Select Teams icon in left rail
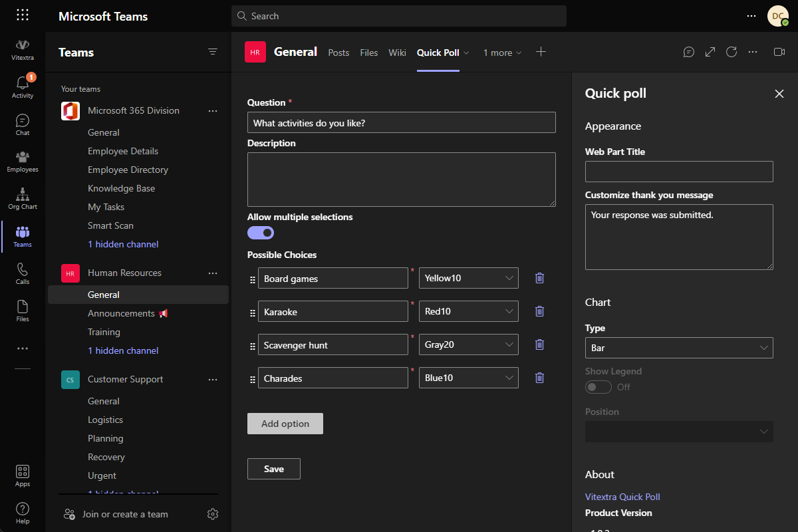Image resolution: width=798 pixels, height=532 pixels. [23, 236]
